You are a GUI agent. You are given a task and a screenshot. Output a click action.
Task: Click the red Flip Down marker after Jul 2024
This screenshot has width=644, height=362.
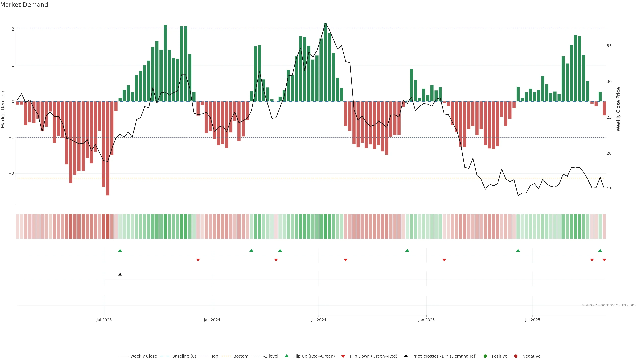tap(346, 260)
